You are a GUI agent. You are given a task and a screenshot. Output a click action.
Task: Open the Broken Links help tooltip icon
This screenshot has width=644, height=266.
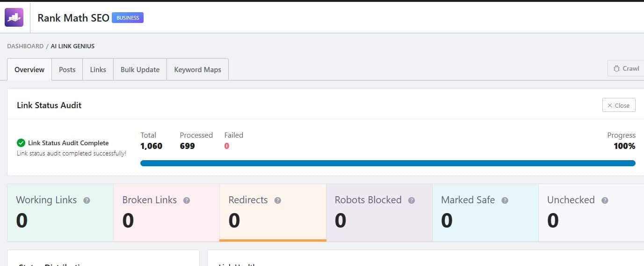click(x=187, y=200)
